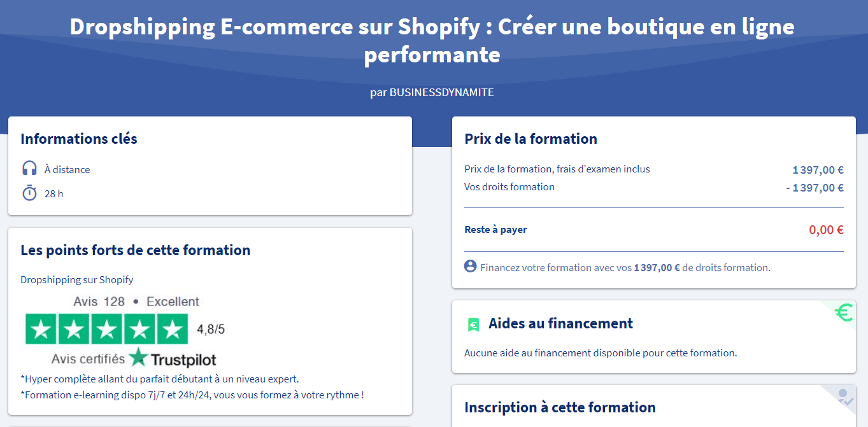Click the Aides au financement heading
The image size is (868, 427).
click(560, 323)
